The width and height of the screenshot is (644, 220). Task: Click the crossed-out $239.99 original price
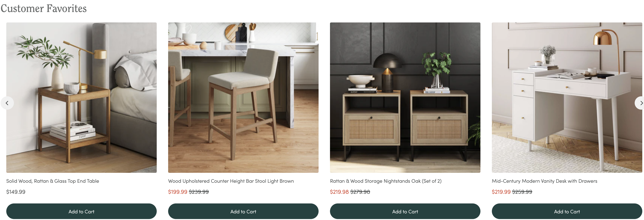(199, 192)
